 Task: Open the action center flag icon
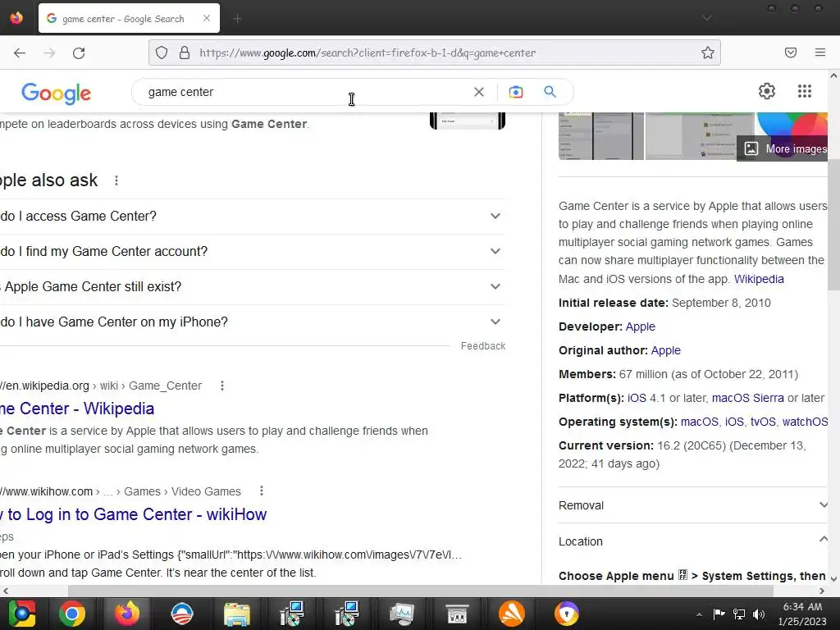pos(719,614)
